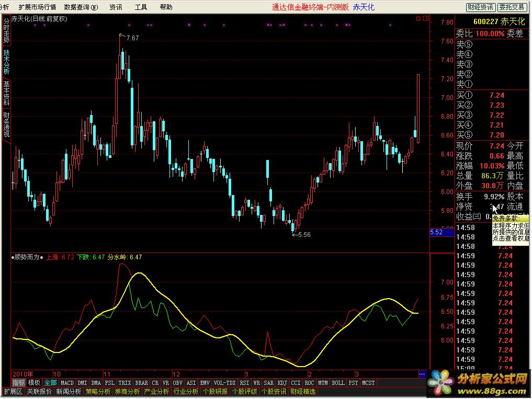The image size is (532, 399).
Task: Open the 财务透视 side tab
Action: click(6, 124)
